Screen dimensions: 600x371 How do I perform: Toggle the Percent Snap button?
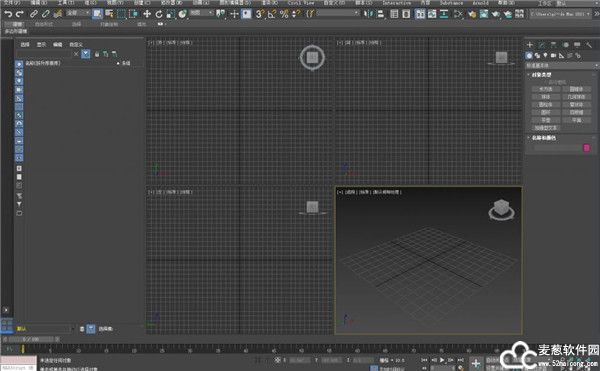[x=284, y=14]
